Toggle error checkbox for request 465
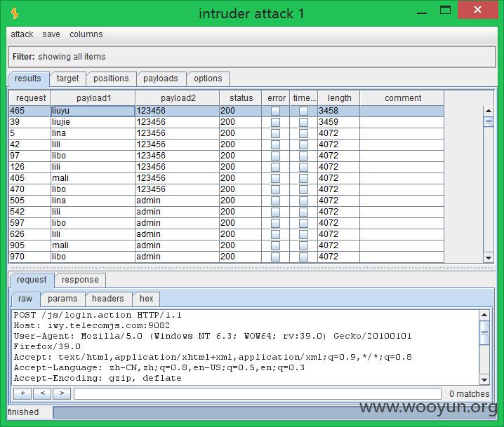Image resolution: width=504 pixels, height=427 pixels. [275, 111]
